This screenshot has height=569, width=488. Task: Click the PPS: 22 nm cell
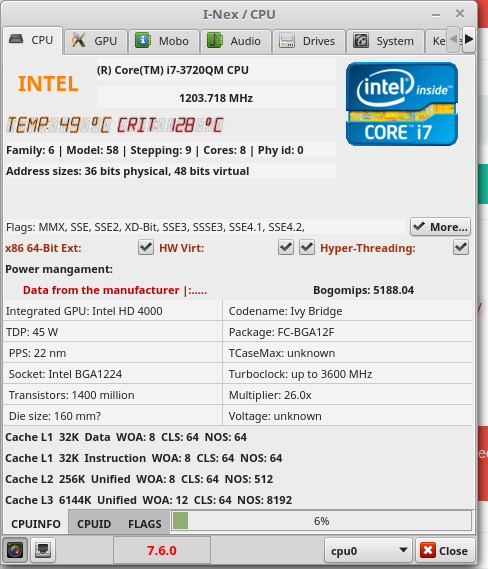click(x=112, y=353)
